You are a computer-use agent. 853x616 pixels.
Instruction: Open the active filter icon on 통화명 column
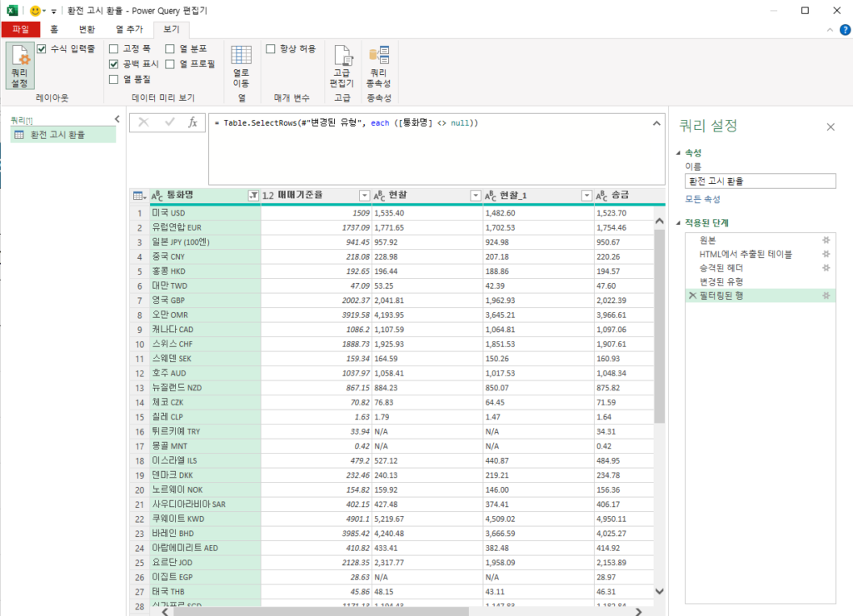point(255,194)
